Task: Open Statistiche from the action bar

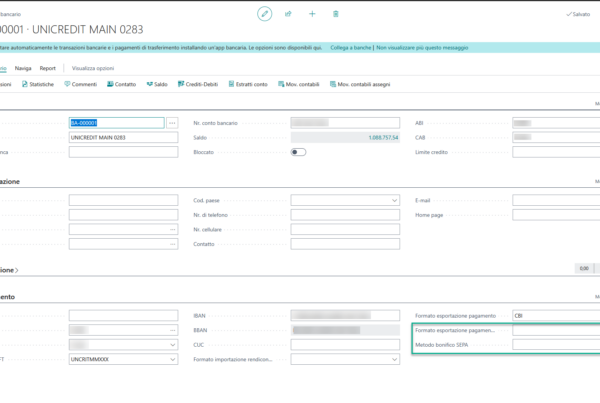Action: pos(38,84)
